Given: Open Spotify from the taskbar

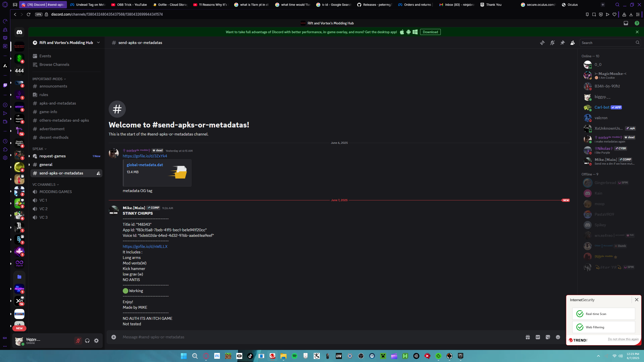Looking at the screenshot, I should click(294, 356).
